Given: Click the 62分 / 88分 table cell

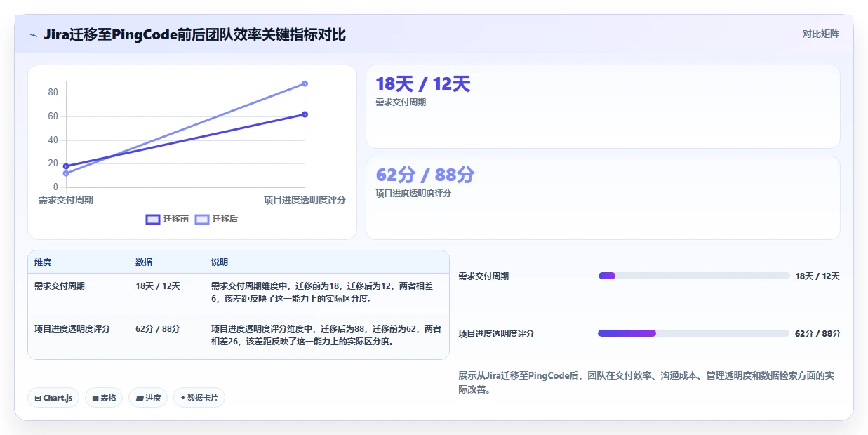Looking at the screenshot, I should click(x=158, y=328).
